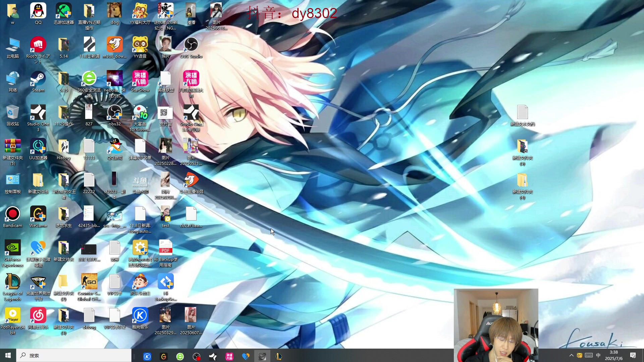The width and height of the screenshot is (644, 362).
Task: Open the dog image file
Action: 115,11
